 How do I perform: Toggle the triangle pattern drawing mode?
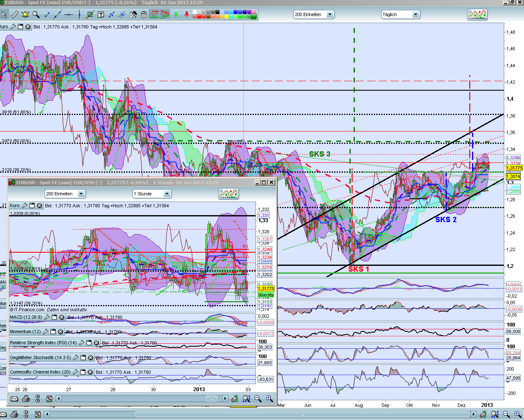point(165,15)
